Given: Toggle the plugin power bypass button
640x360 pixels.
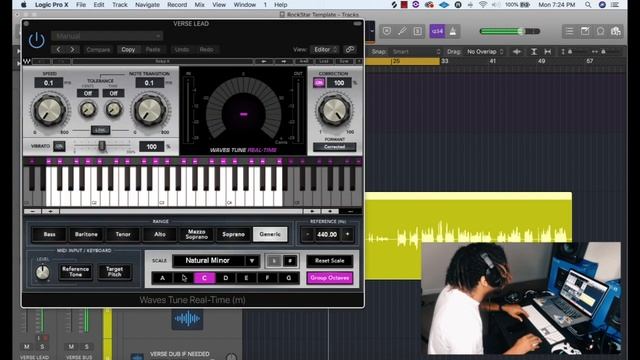Looking at the screenshot, I should [36, 40].
